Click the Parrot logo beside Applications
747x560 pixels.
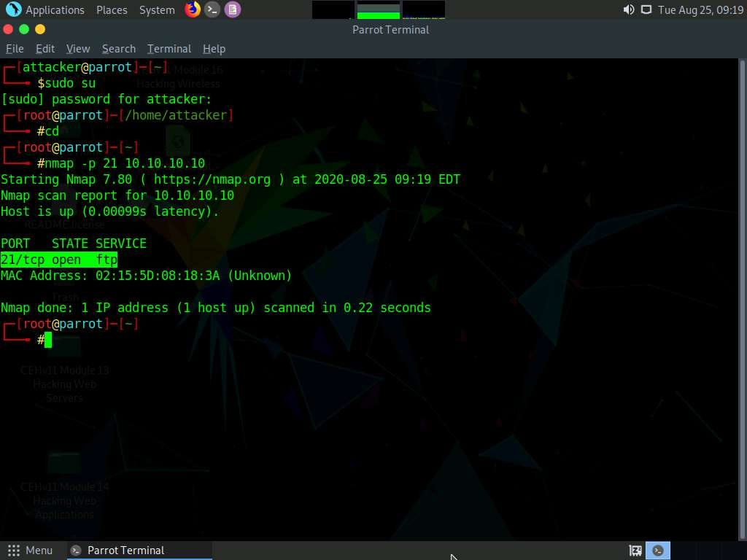coord(13,9)
